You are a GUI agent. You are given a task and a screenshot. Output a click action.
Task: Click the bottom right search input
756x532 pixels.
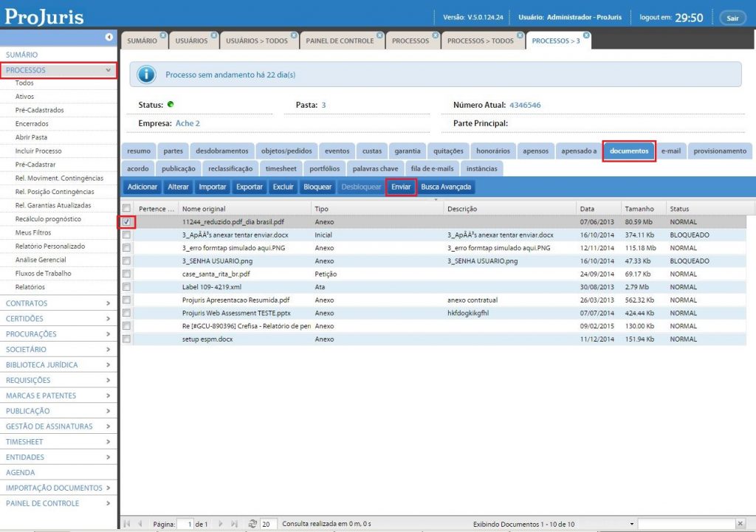(686, 524)
